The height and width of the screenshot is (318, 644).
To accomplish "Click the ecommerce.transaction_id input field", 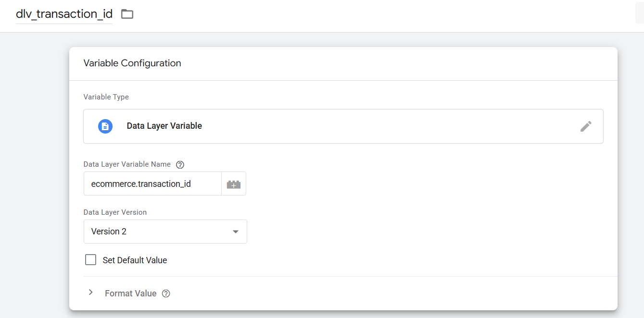I will point(152,184).
